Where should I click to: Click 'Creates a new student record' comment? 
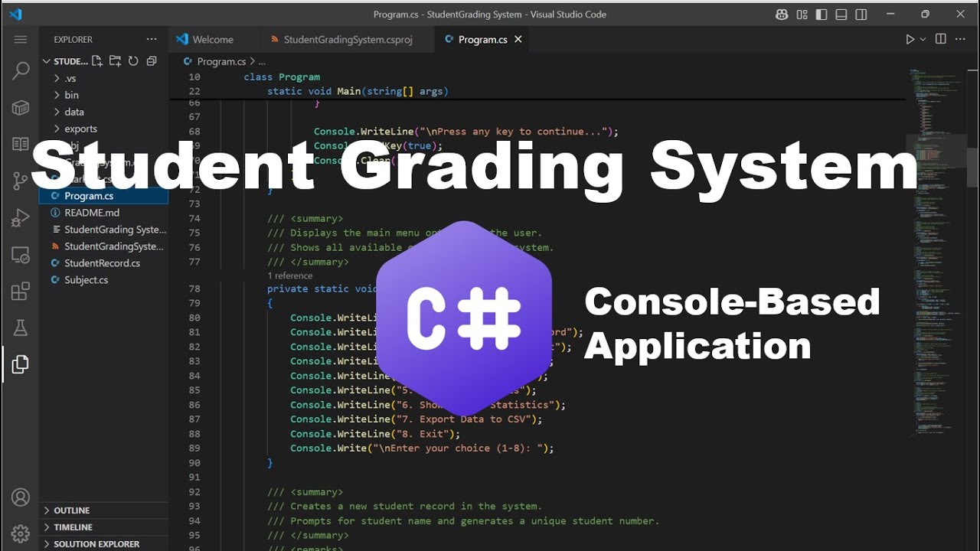pos(404,507)
